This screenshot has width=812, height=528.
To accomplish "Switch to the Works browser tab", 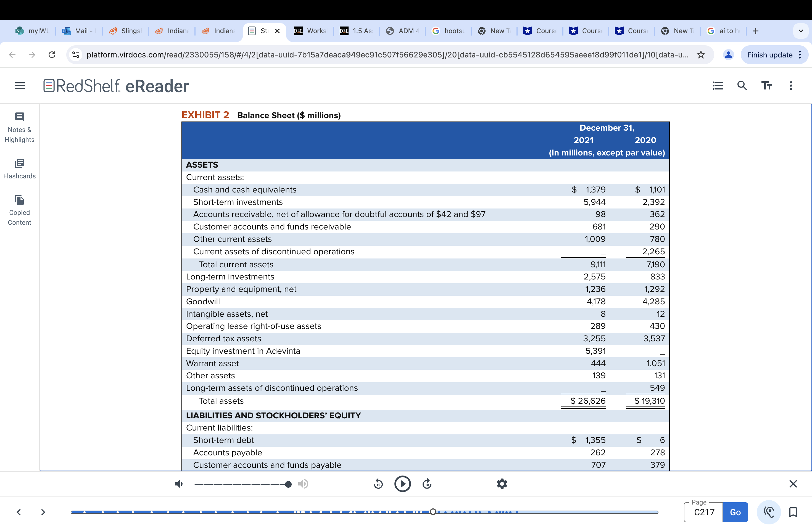I will (310, 31).
